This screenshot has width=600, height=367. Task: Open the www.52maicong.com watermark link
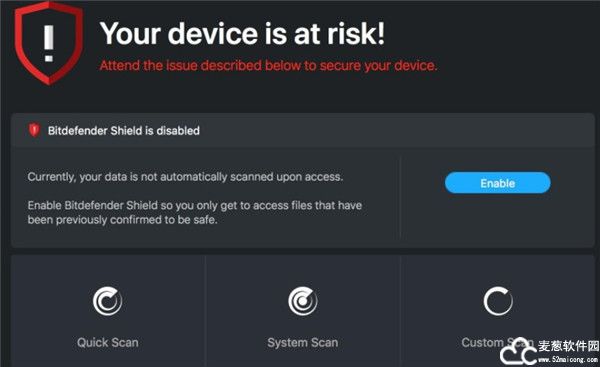(568, 360)
